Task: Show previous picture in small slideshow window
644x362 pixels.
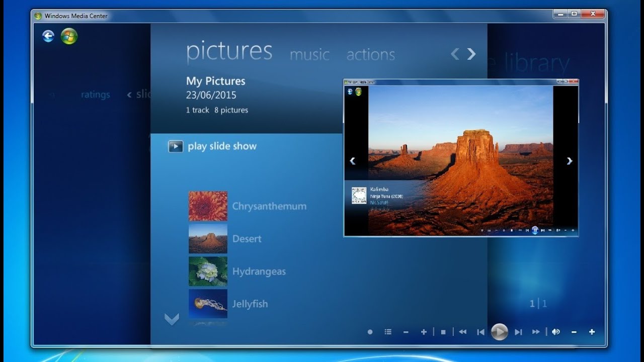Action: click(x=352, y=161)
